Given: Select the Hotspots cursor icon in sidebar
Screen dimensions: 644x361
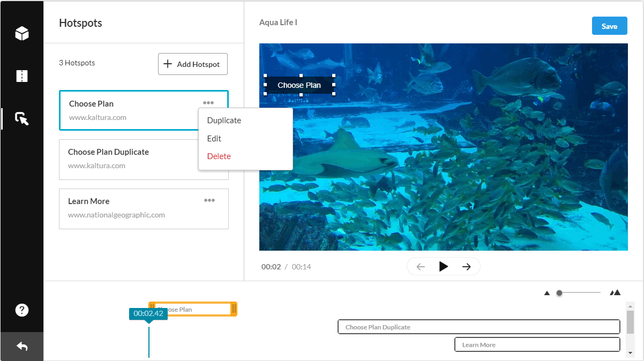Looking at the screenshot, I should 22,118.
